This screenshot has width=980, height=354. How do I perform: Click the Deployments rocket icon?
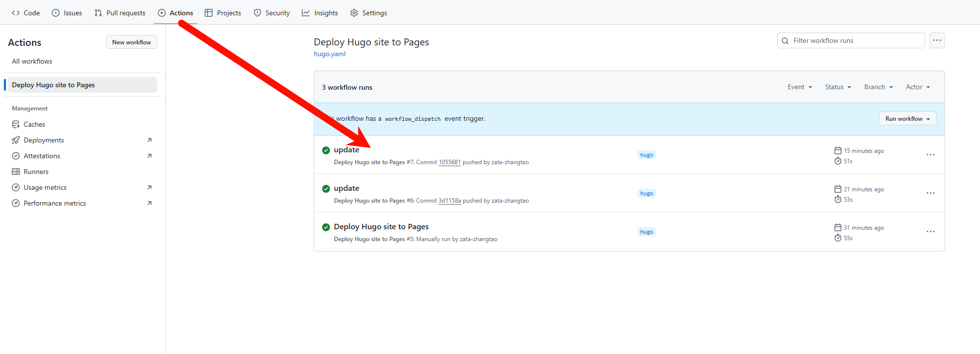(x=16, y=140)
